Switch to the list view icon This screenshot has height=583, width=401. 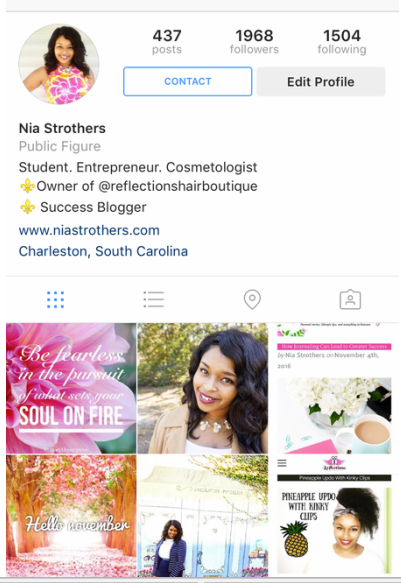pyautogui.click(x=153, y=300)
